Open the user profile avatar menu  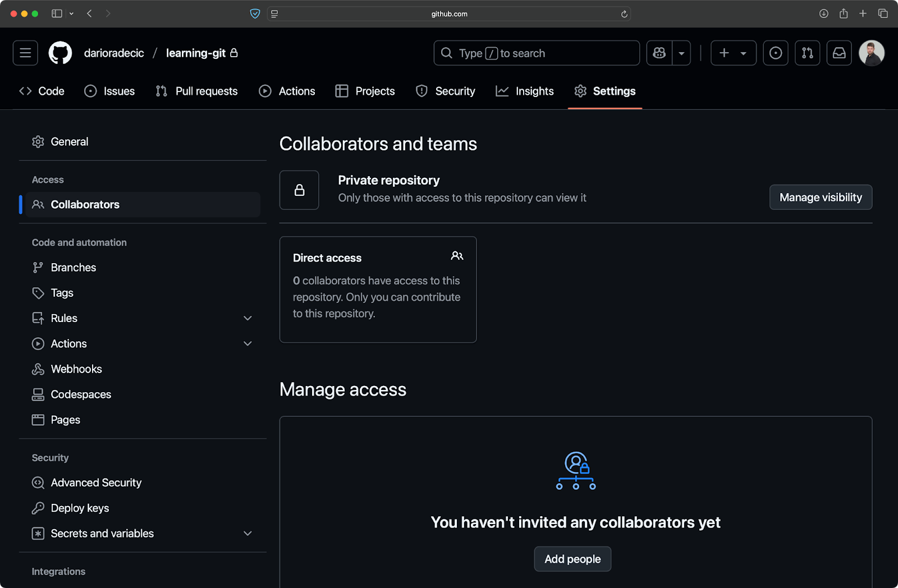click(872, 53)
